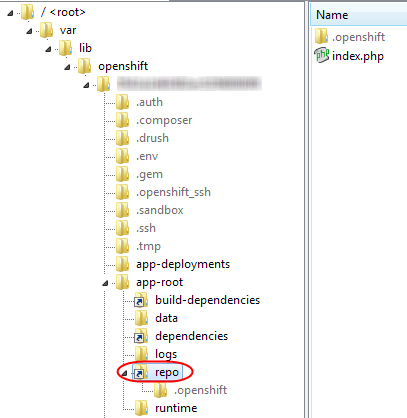Select the .gem folder label

pos(149,175)
